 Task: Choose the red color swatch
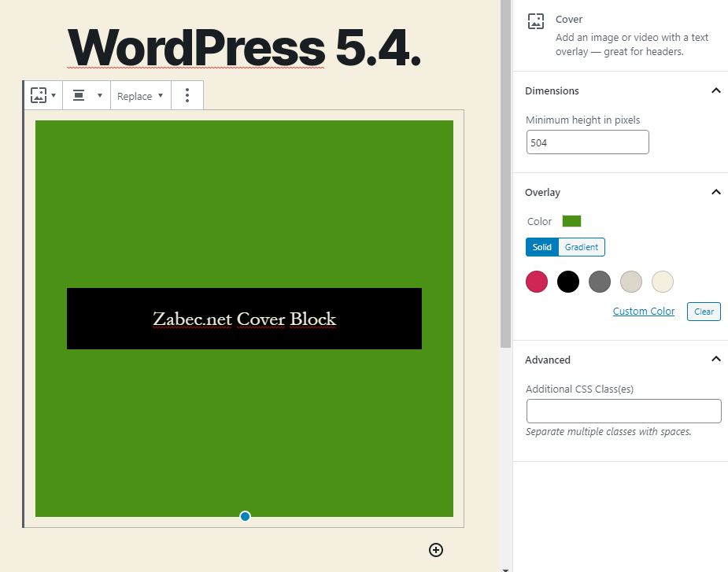click(537, 282)
